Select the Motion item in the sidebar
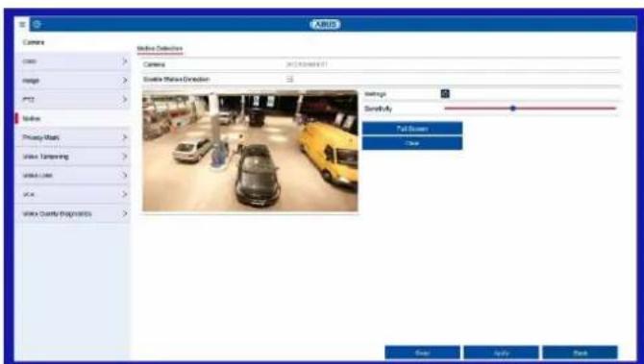The width and height of the screenshot is (644, 364). click(73, 118)
